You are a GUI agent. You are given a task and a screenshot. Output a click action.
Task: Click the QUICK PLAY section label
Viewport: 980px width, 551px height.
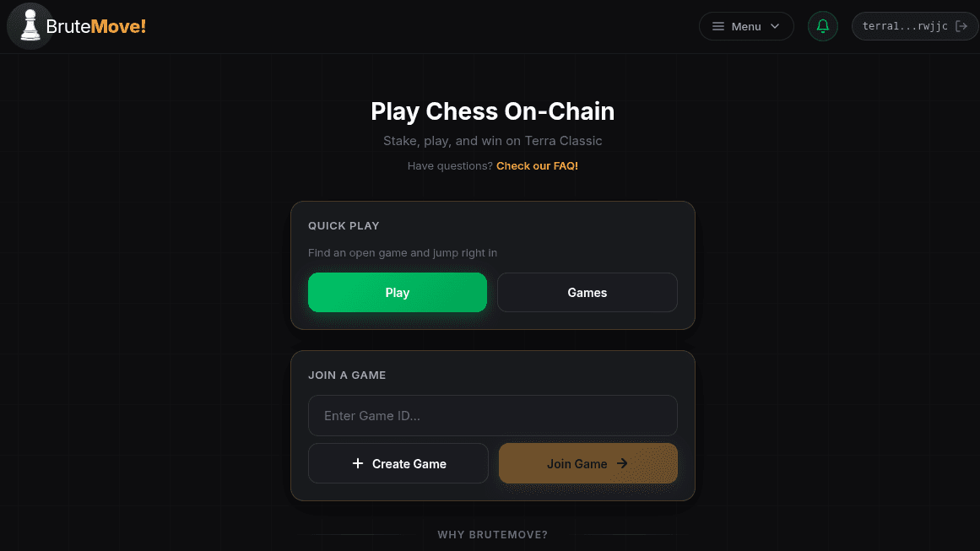tap(344, 226)
